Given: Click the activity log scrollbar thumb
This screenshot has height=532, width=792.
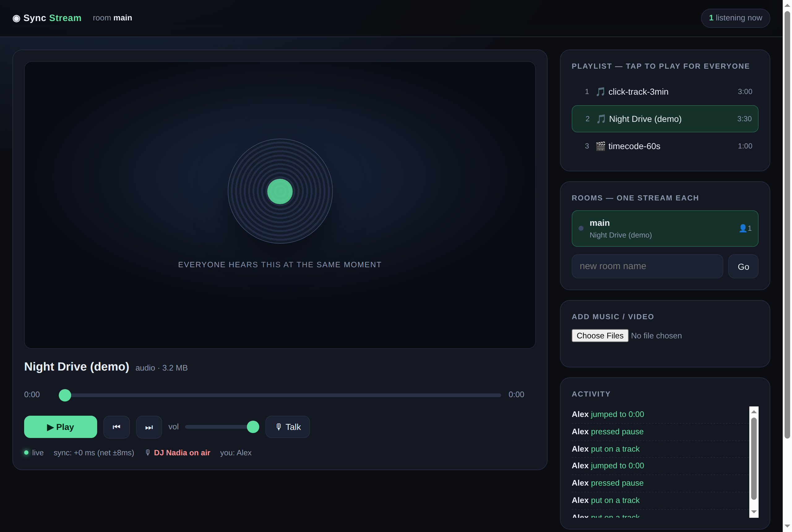Looking at the screenshot, I should point(754,458).
